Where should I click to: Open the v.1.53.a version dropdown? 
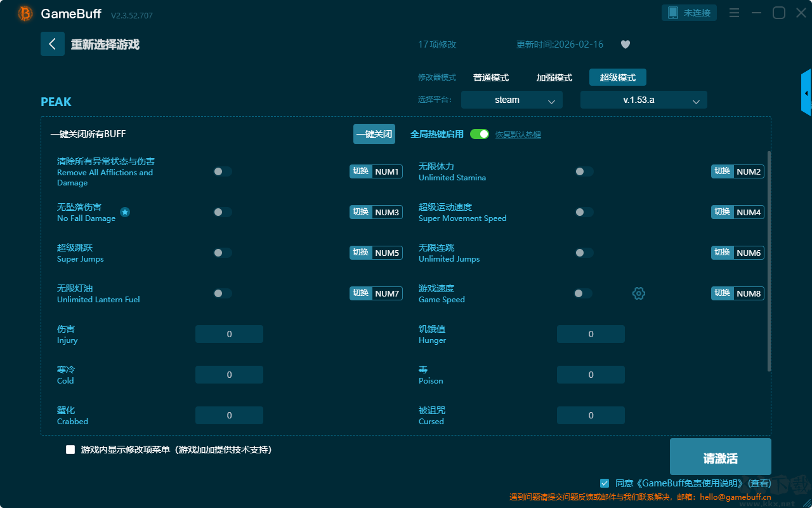[x=644, y=100]
